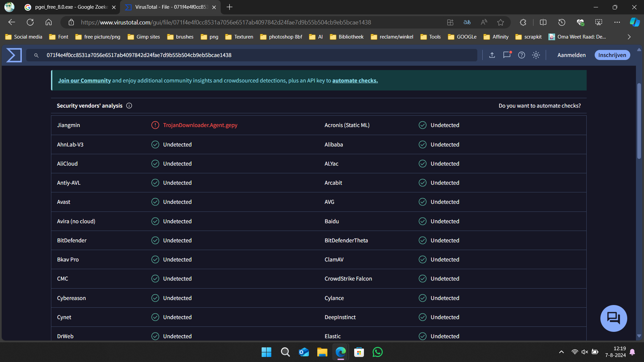Open the notifications chat icon
The image size is (644, 362).
tap(507, 55)
